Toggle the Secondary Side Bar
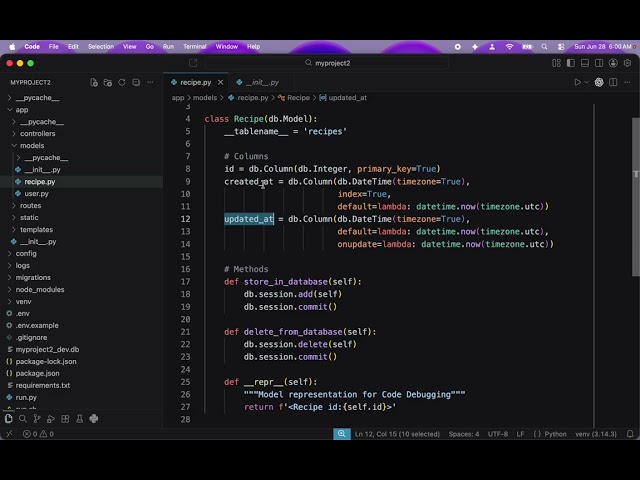 tap(599, 63)
